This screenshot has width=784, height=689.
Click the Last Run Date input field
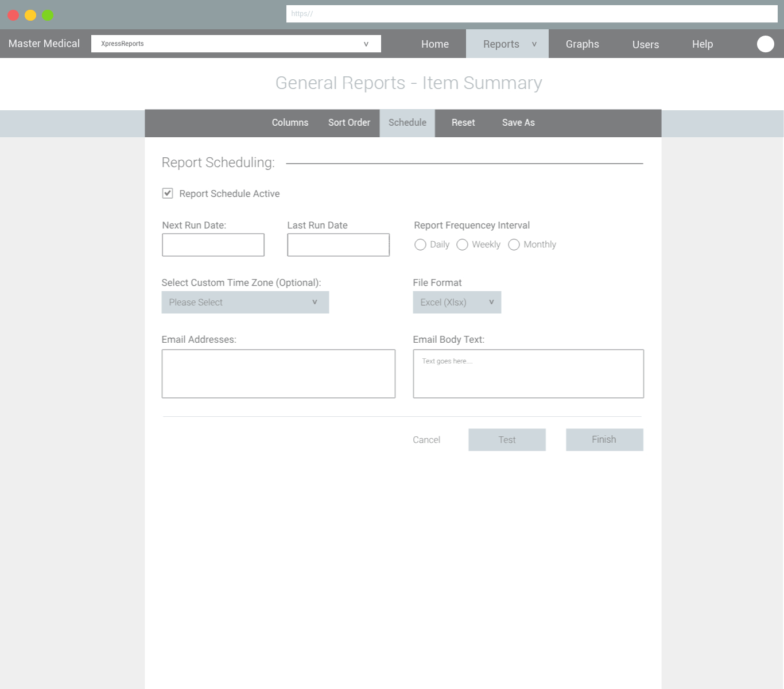click(x=339, y=245)
